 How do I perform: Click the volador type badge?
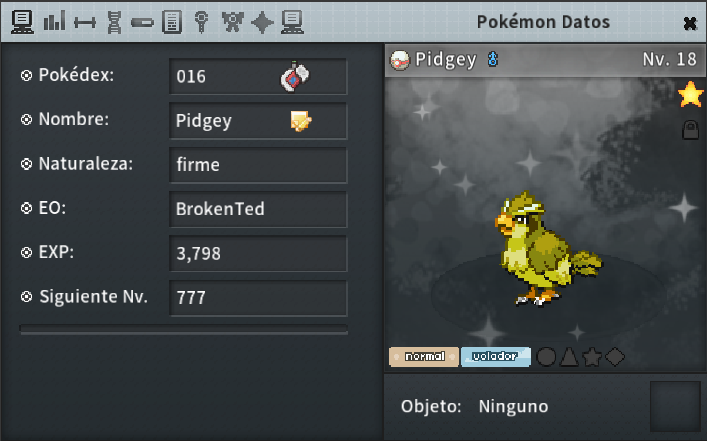496,357
